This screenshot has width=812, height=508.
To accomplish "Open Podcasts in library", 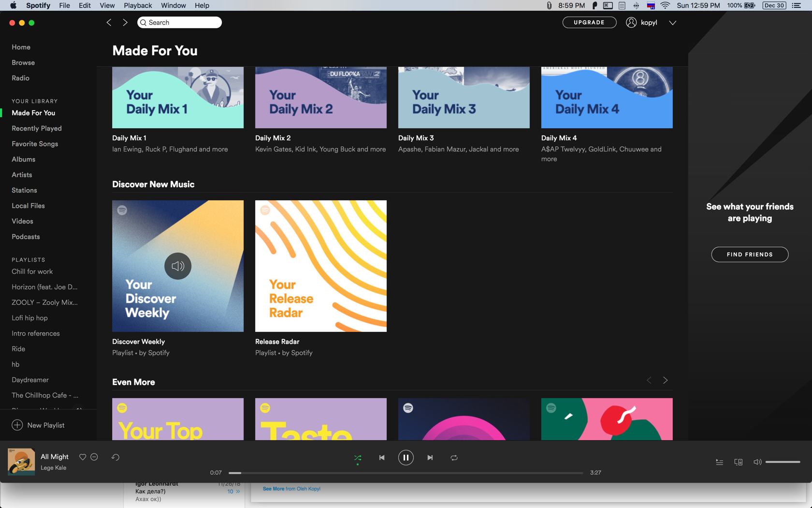I will click(26, 237).
